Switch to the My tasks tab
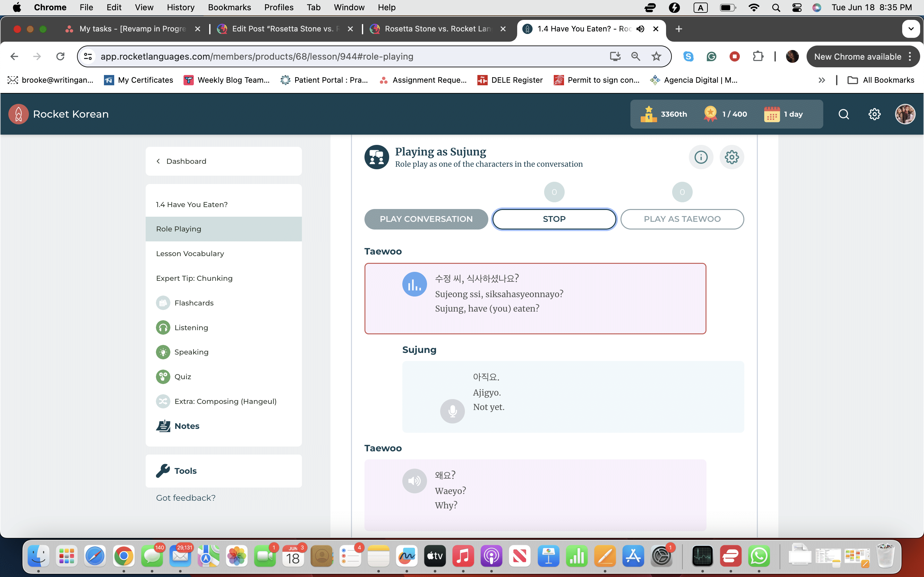924x577 pixels. pos(132,29)
